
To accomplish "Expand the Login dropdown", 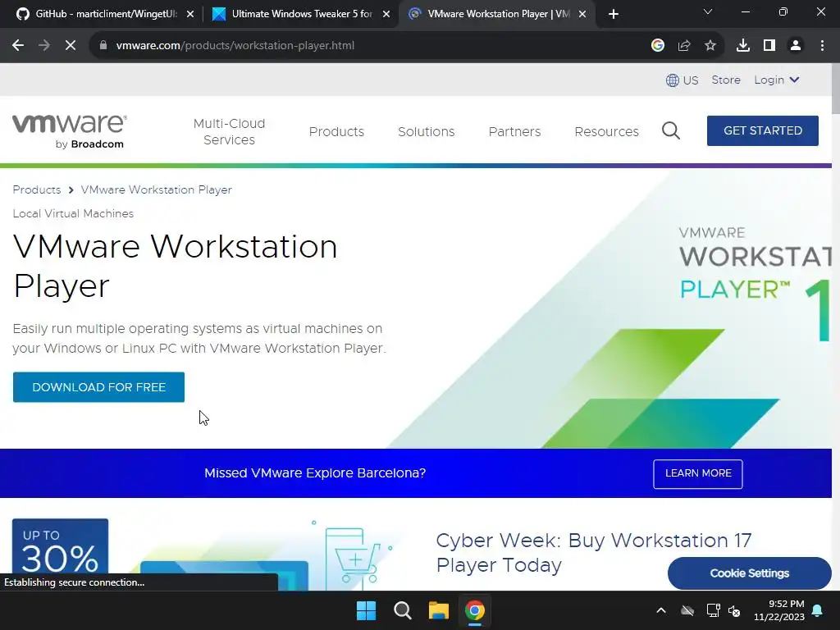I will 776,80.
